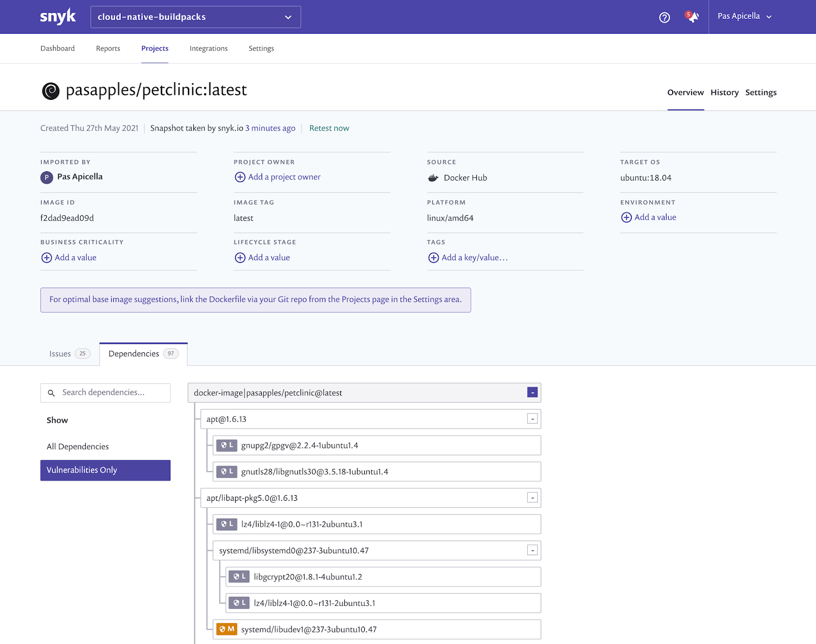Click the target OS ubuntu:18.04 value
The image size is (816, 644).
tap(646, 178)
